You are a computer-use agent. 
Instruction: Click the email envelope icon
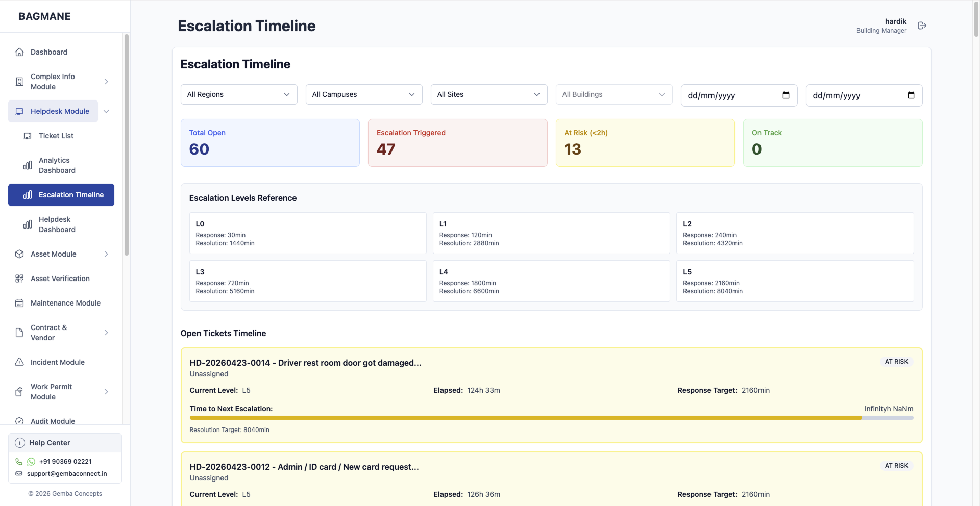pos(19,474)
